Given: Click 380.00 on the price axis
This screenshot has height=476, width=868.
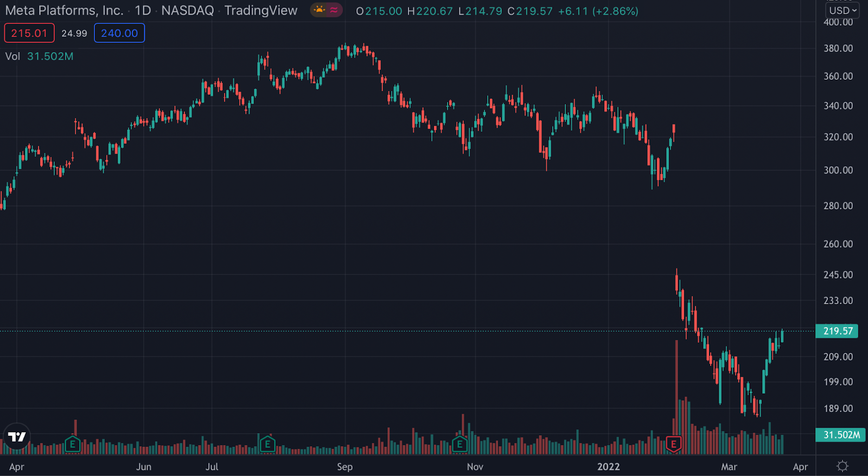Looking at the screenshot, I should [838, 48].
